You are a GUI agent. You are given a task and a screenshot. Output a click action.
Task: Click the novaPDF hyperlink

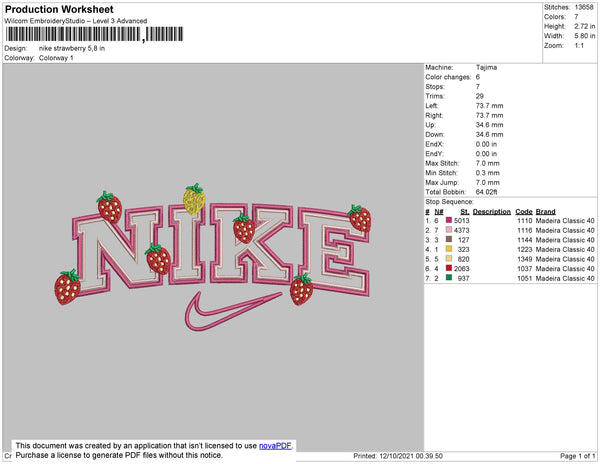point(275,446)
